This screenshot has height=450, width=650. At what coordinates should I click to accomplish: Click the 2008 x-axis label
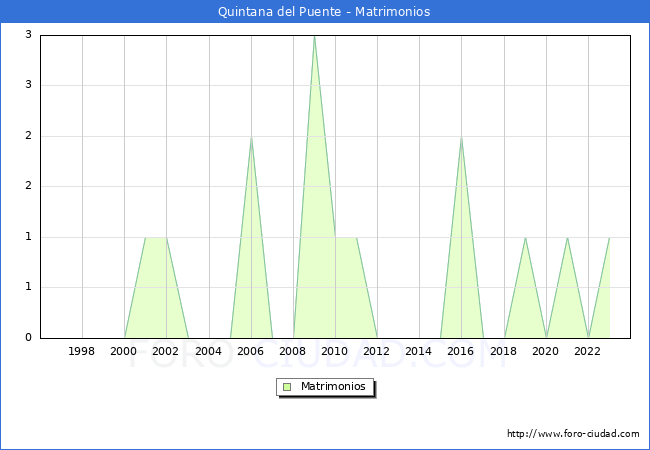293,351
